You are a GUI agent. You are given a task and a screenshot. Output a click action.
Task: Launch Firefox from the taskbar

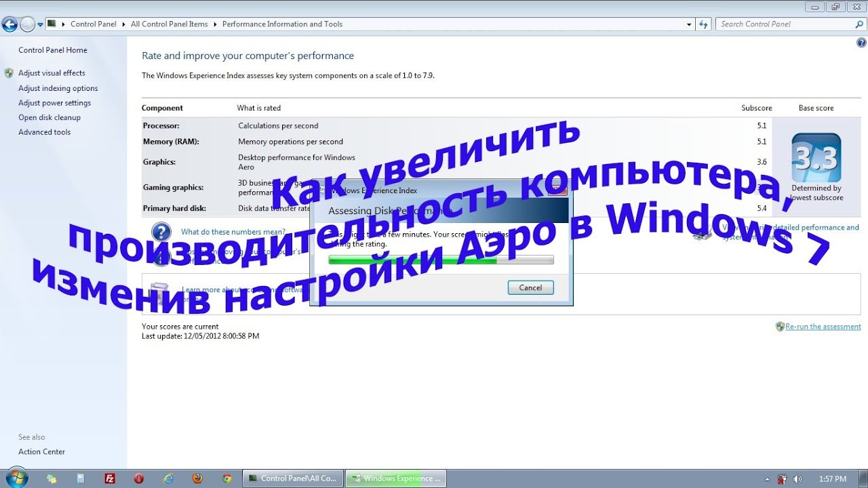197,479
